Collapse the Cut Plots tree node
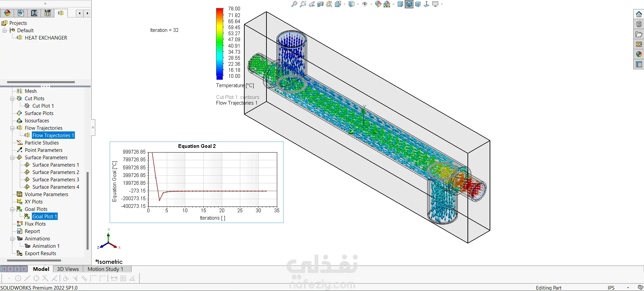Viewport: 644px width, 291px height. coord(12,99)
